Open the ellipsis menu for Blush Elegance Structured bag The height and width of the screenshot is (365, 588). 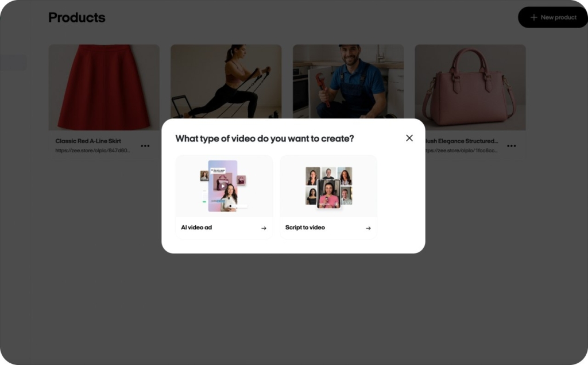(x=511, y=146)
